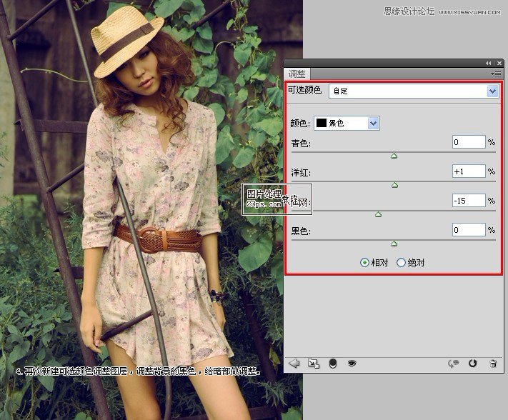Click the view previous state icon

coord(453,364)
